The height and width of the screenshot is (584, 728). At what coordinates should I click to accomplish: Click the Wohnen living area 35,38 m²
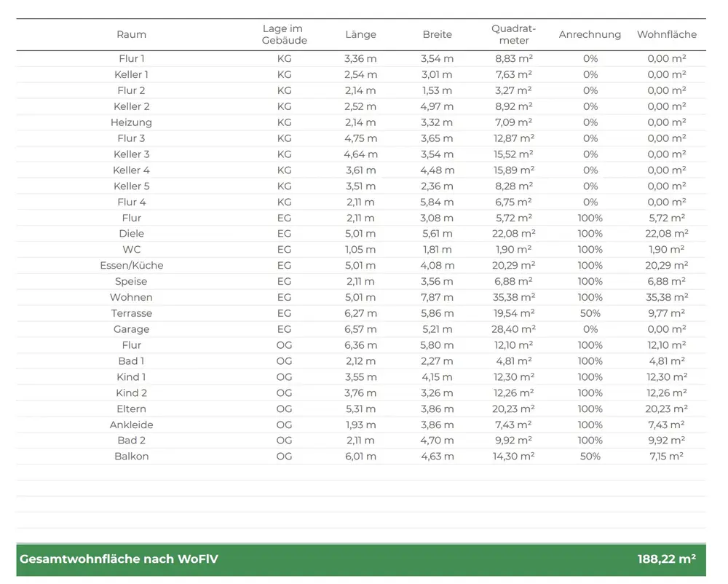(666, 297)
